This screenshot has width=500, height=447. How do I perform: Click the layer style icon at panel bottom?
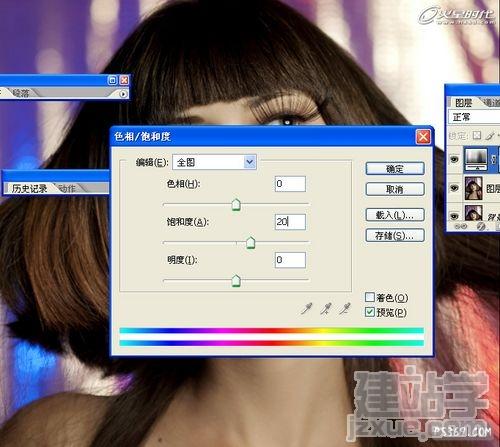click(x=480, y=226)
